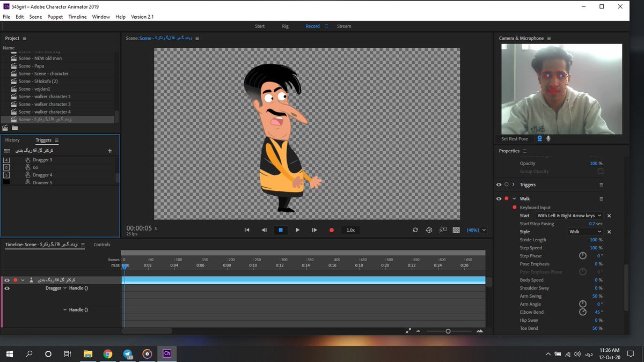Collapse the puppet track chevron in timeline
The image size is (644, 362).
(23, 280)
